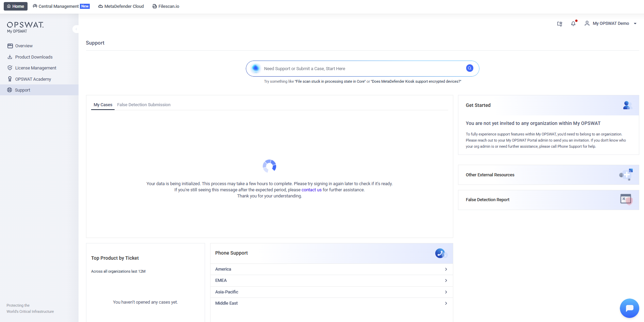Open the notifications bell
The image size is (644, 322).
click(573, 23)
